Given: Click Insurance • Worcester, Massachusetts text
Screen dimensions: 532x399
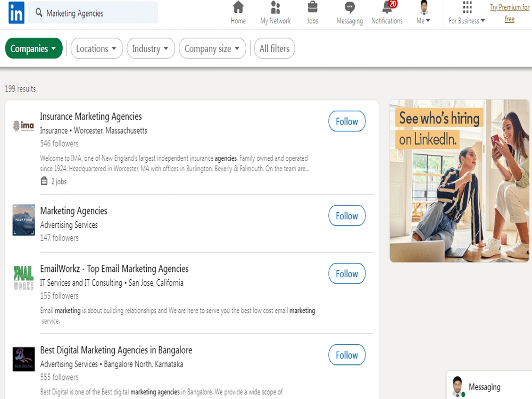Looking at the screenshot, I should 94,131.
